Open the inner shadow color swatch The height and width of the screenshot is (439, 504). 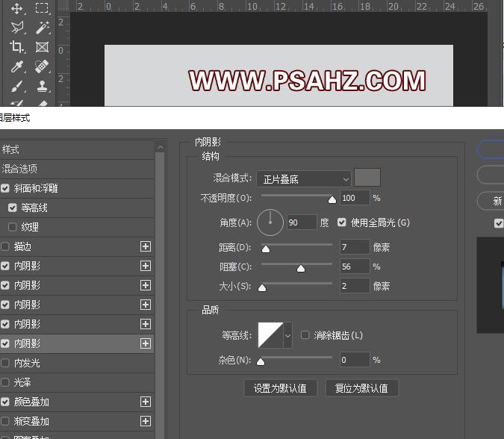(x=367, y=177)
